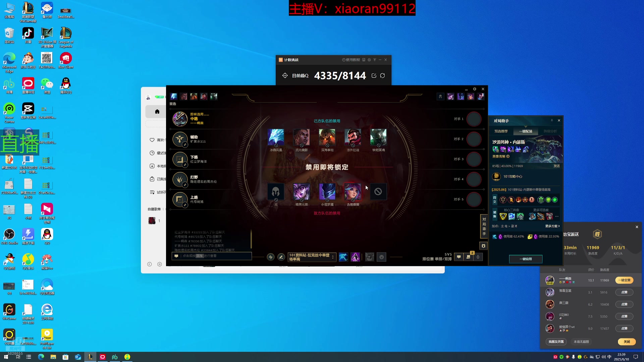Select the Ghost summoner spell slot
Viewport: 644px width, 362px height.
[x=343, y=257]
